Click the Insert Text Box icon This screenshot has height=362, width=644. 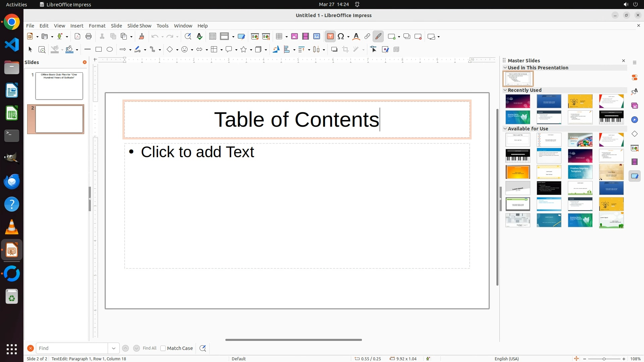pyautogui.click(x=330, y=37)
